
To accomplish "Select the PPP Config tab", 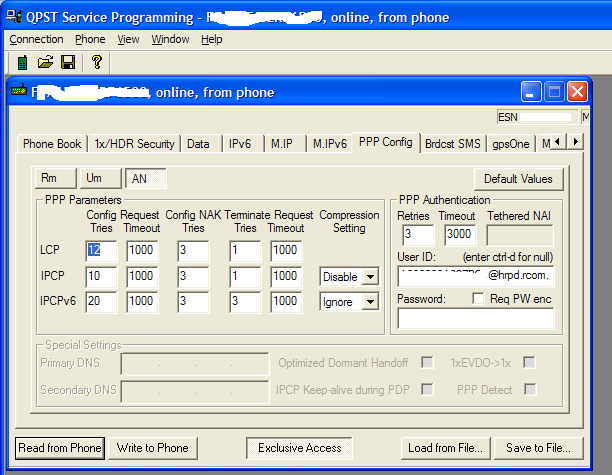I will (386, 142).
